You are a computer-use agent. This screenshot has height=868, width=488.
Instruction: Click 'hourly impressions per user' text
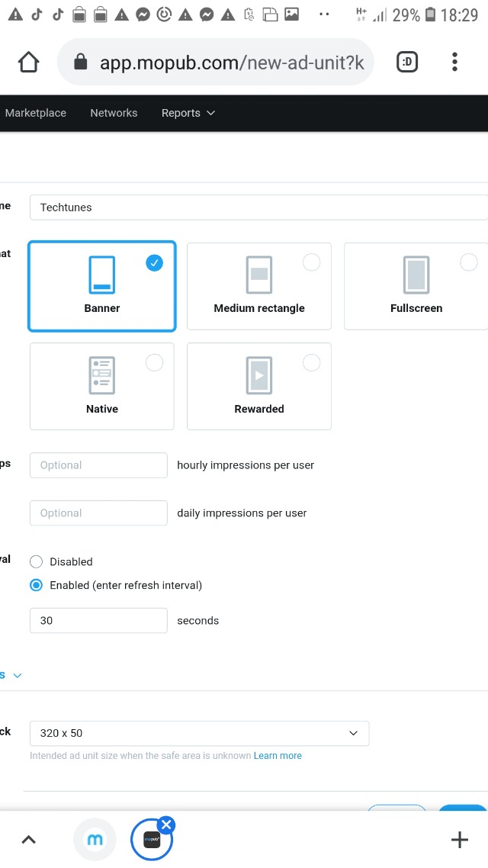(x=246, y=465)
